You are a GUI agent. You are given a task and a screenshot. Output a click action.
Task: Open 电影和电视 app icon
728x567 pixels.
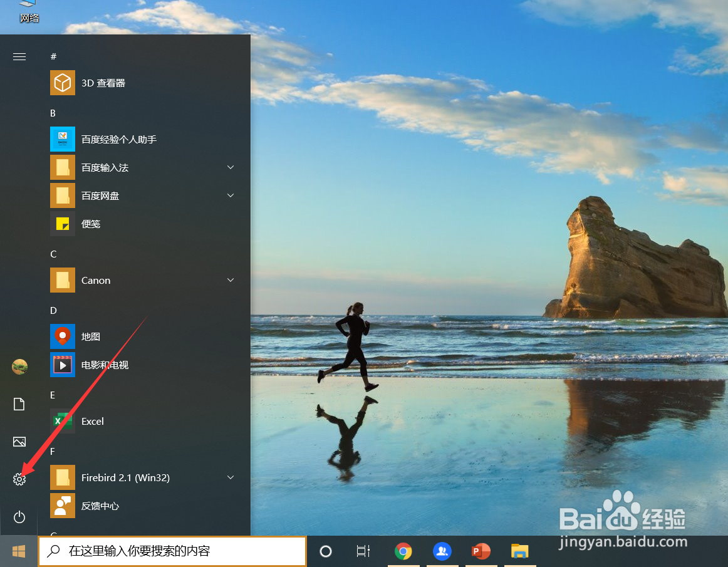[63, 365]
